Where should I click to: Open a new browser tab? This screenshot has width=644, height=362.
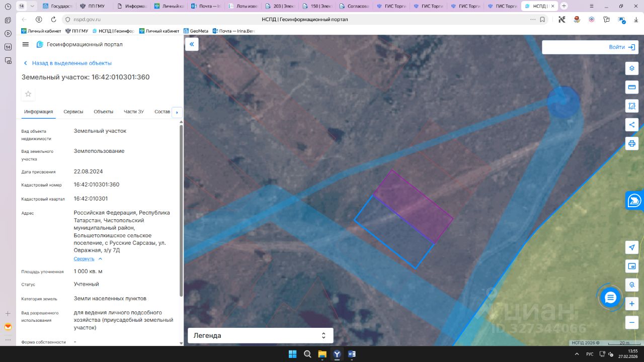564,6
